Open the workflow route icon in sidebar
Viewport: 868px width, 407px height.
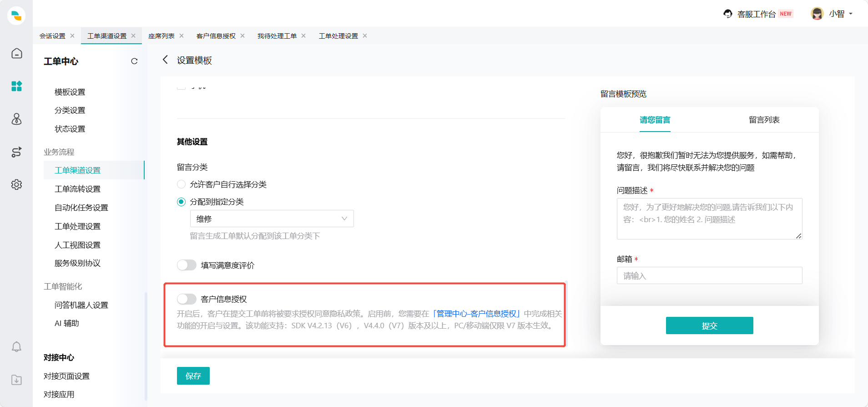(x=17, y=152)
